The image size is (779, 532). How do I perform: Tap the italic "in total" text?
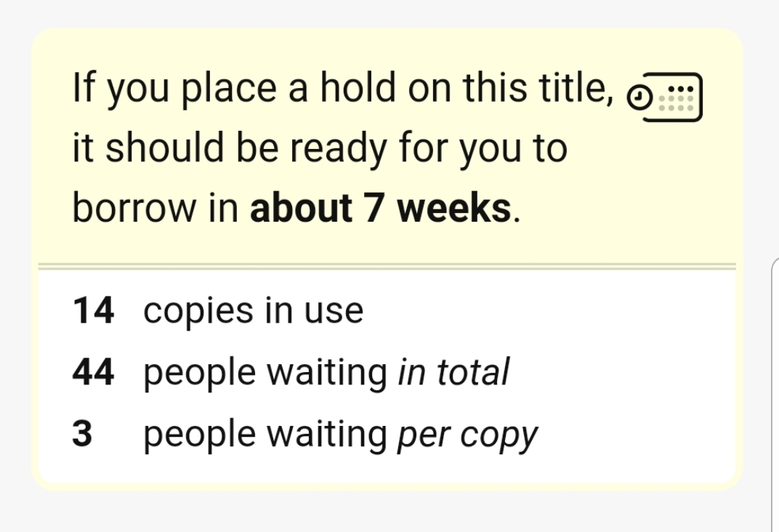(x=453, y=373)
